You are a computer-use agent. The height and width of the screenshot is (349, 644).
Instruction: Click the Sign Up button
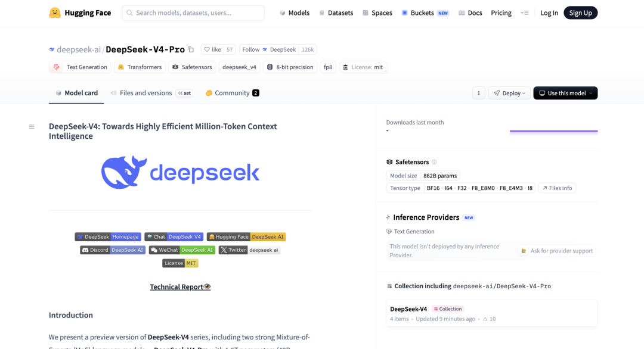580,12
